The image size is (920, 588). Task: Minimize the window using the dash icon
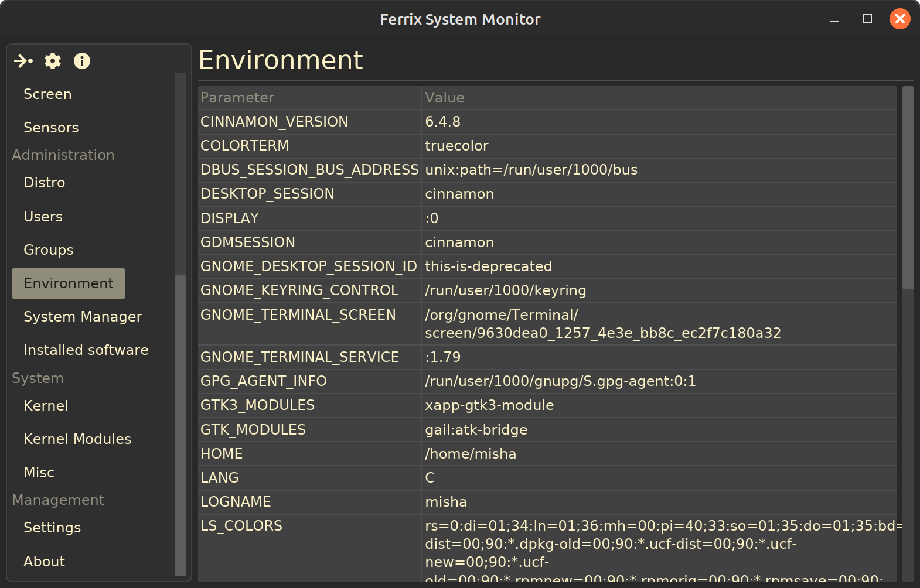[x=834, y=20]
